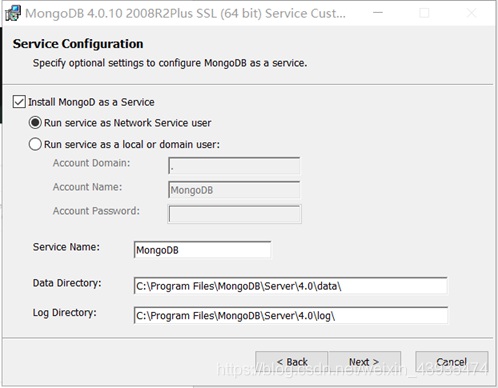Click the Data Directory: label

[x=67, y=283]
